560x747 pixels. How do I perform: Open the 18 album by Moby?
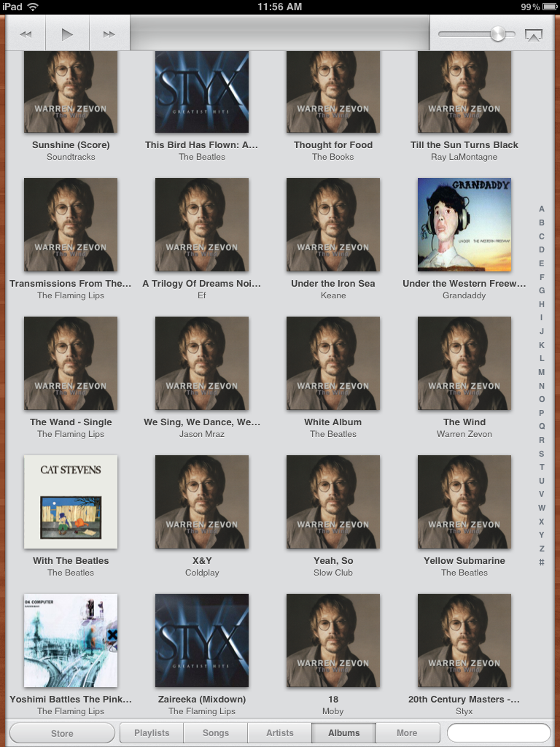[332, 640]
